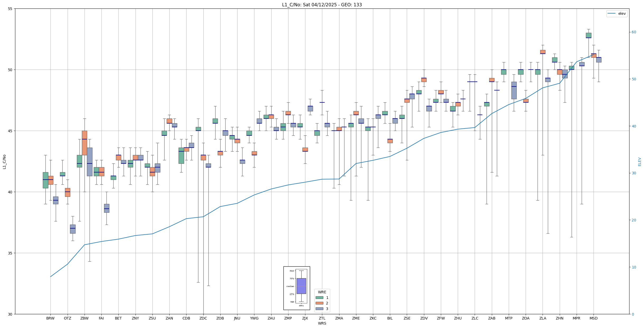Click the WRE legend title
The height and width of the screenshot is (328, 644).
tap(322, 292)
